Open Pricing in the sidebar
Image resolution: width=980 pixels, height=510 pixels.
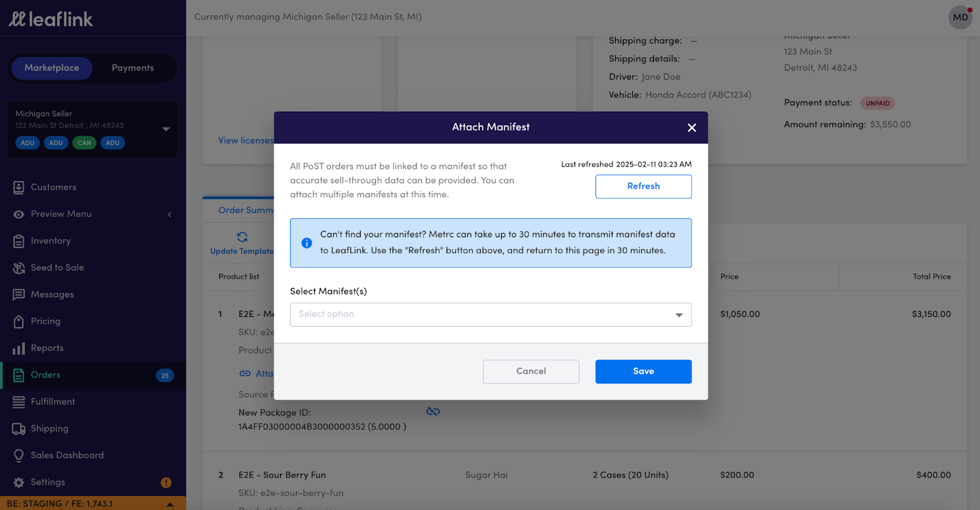46,321
